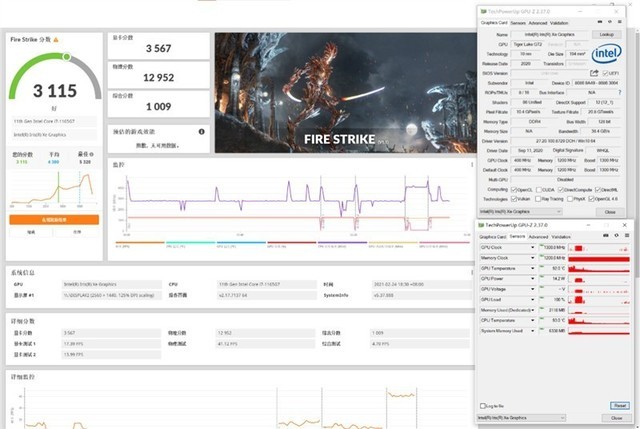The height and width of the screenshot is (429, 640).
Task: Enable the Log to file checkbox
Action: coord(483,406)
